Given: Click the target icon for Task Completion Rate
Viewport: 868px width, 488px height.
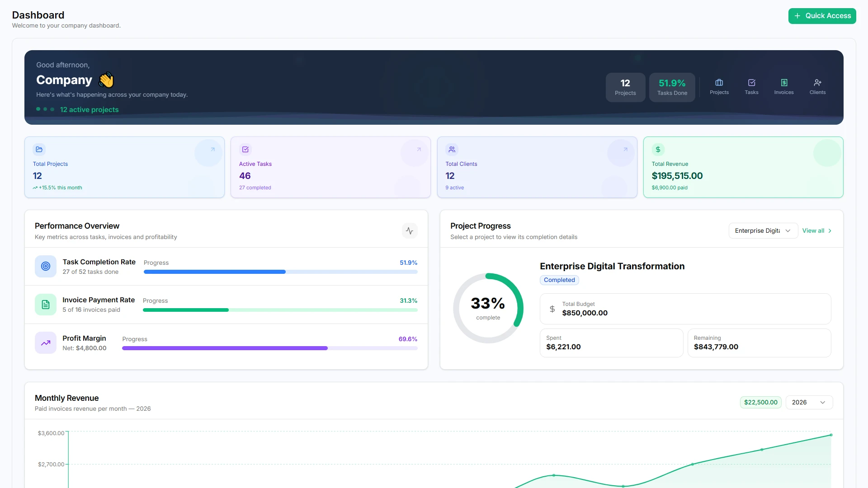Looking at the screenshot, I should pos(46,267).
